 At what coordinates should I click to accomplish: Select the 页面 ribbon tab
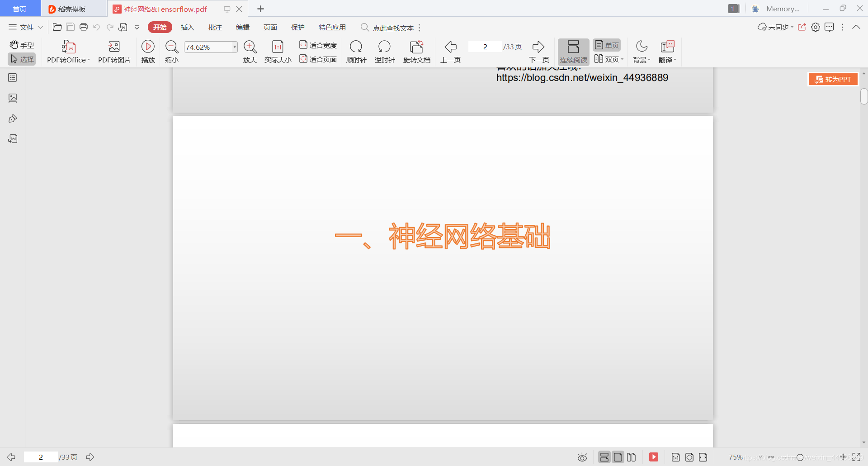[x=270, y=27]
